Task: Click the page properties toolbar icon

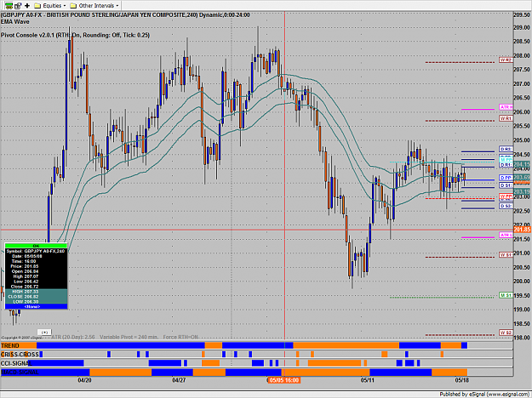Action: pyautogui.click(x=18, y=6)
